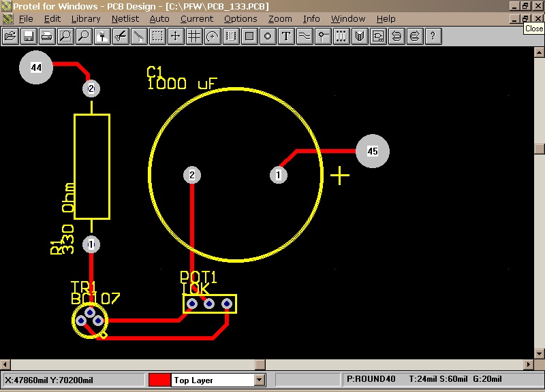Undo the last edit
Screen dimensions: 545x392
click(x=396, y=36)
